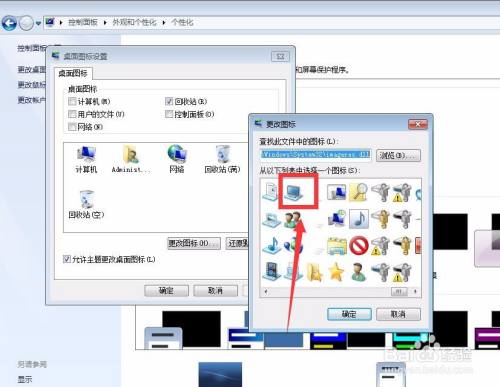Expand the breadcrumb arrow before 控制面板
The height and width of the screenshot is (387, 500).
[x=61, y=23]
